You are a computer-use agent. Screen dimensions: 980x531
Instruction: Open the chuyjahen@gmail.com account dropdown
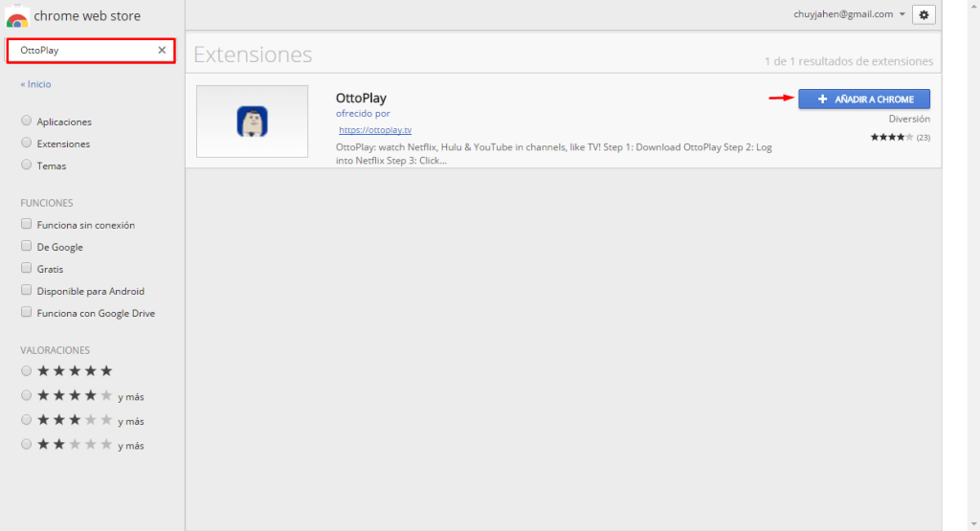(x=850, y=14)
